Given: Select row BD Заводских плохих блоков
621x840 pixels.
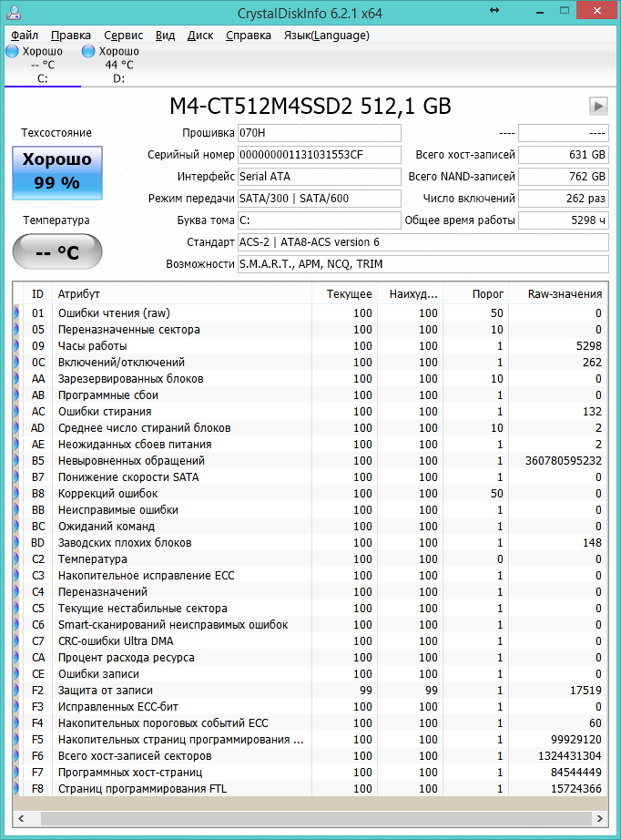Looking at the screenshot, I should tap(310, 543).
